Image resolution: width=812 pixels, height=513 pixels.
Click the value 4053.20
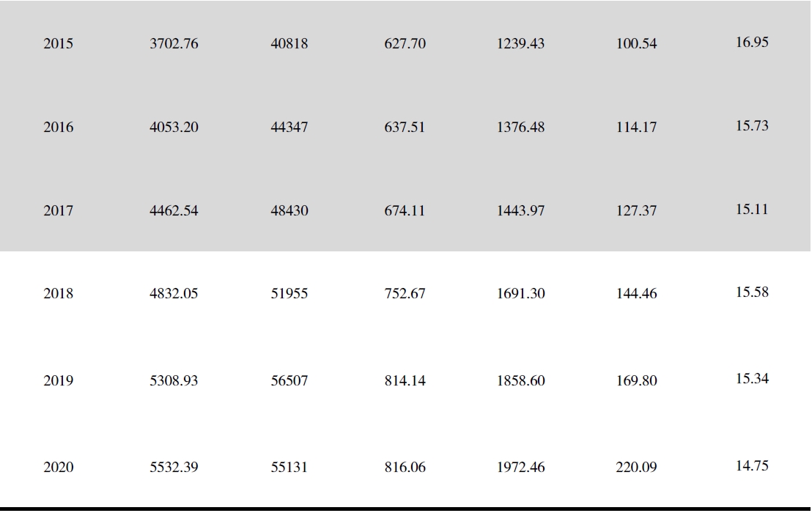174,127
